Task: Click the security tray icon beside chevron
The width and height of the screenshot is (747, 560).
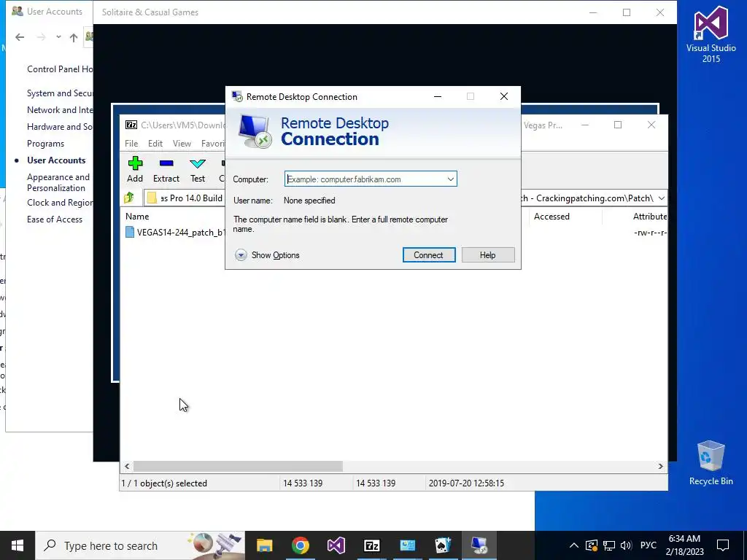Action: point(592,545)
